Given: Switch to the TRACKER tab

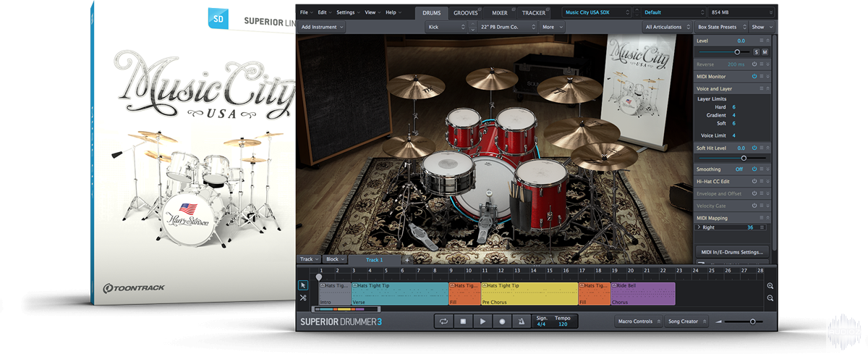Looking at the screenshot, I should click(x=534, y=12).
